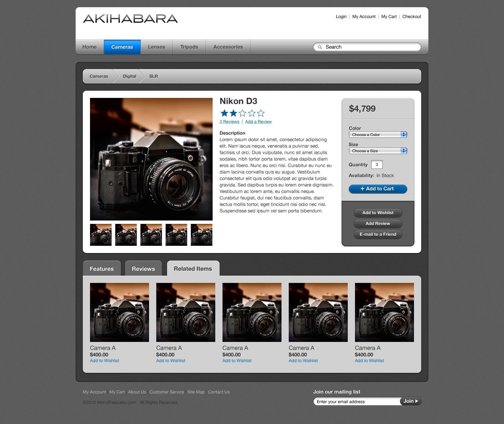
Task: Click the Quantity input field
Action: click(x=377, y=165)
